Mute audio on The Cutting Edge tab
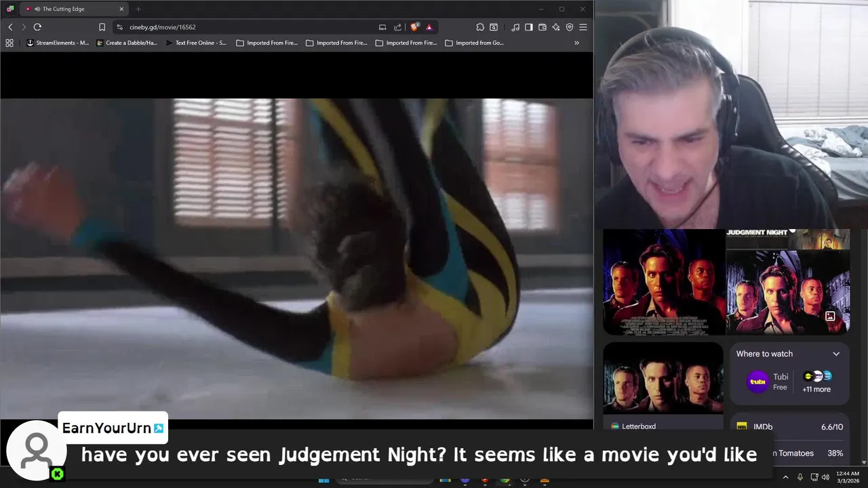The width and height of the screenshot is (868, 488). click(37, 9)
